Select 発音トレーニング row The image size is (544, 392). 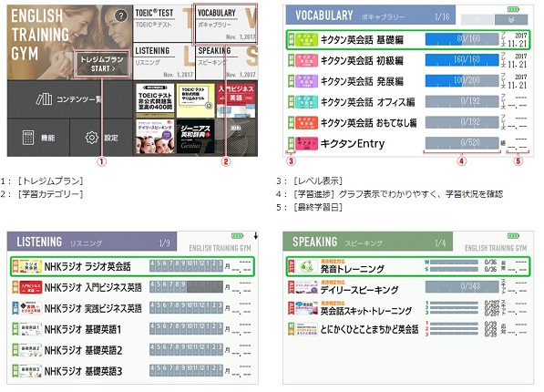[408, 267]
